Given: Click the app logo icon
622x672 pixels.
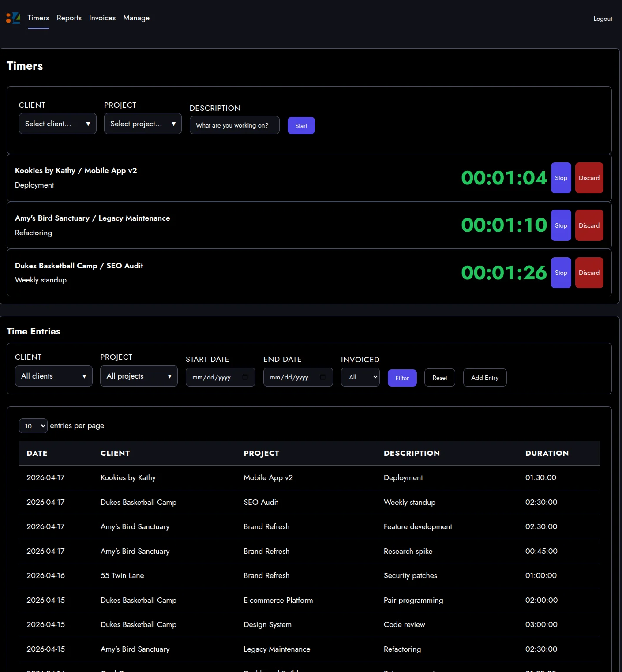Looking at the screenshot, I should [x=13, y=18].
